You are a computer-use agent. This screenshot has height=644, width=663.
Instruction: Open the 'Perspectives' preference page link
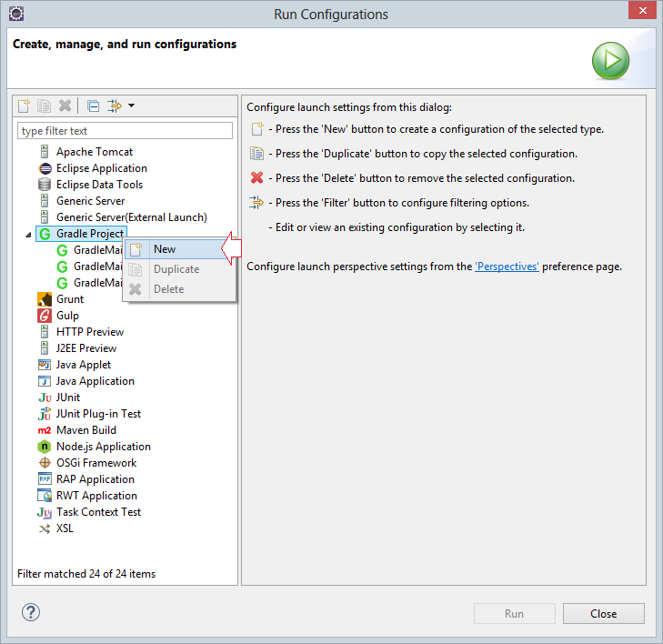pos(507,267)
